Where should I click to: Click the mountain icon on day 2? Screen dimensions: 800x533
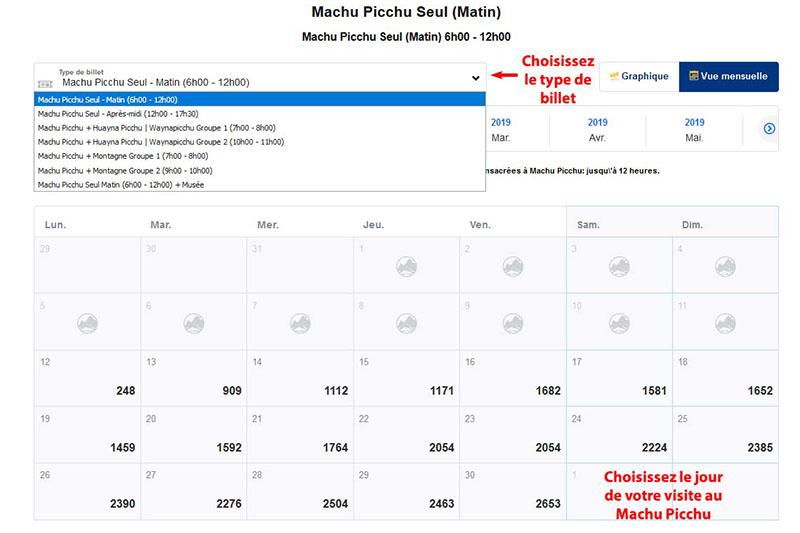513,267
